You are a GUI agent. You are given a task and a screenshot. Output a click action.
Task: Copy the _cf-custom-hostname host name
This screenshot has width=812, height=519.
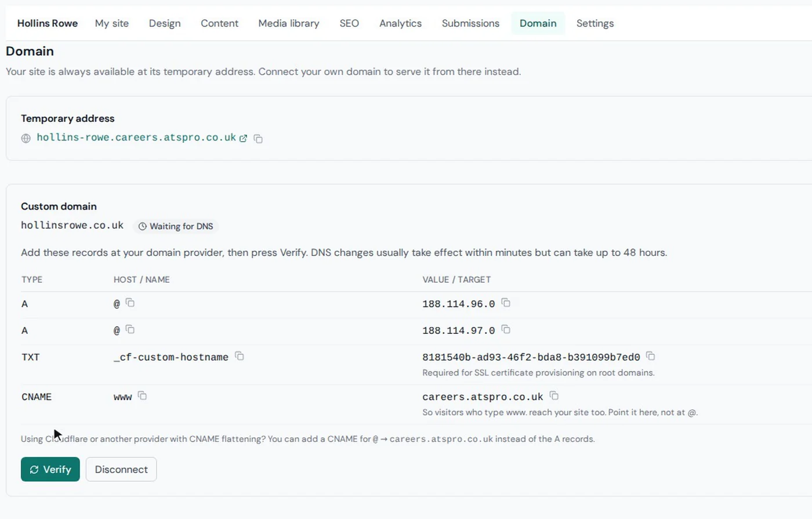click(239, 356)
